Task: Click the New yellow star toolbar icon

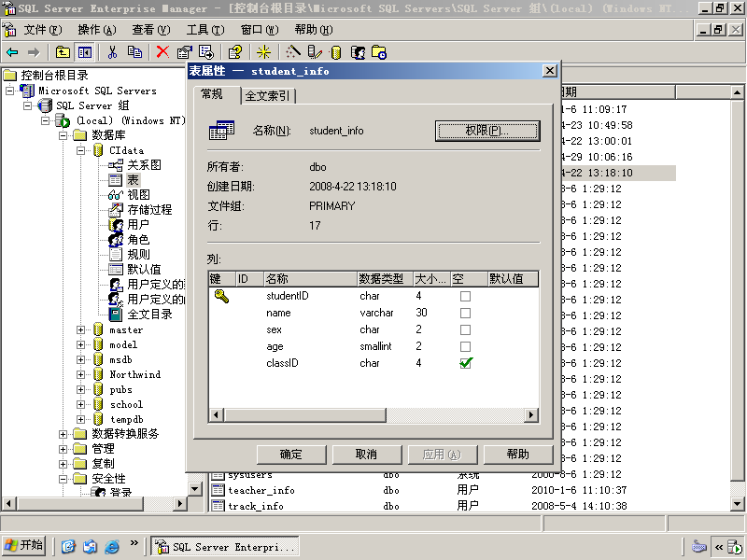Action: pyautogui.click(x=263, y=52)
